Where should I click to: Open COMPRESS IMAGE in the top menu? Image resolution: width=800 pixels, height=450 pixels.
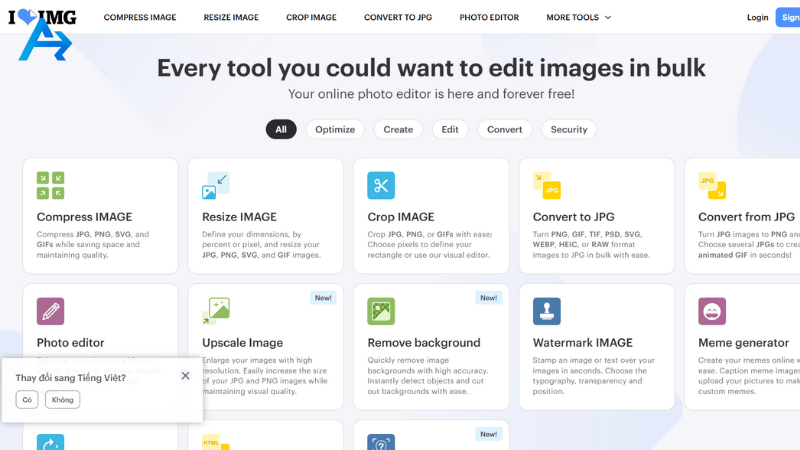click(x=140, y=17)
